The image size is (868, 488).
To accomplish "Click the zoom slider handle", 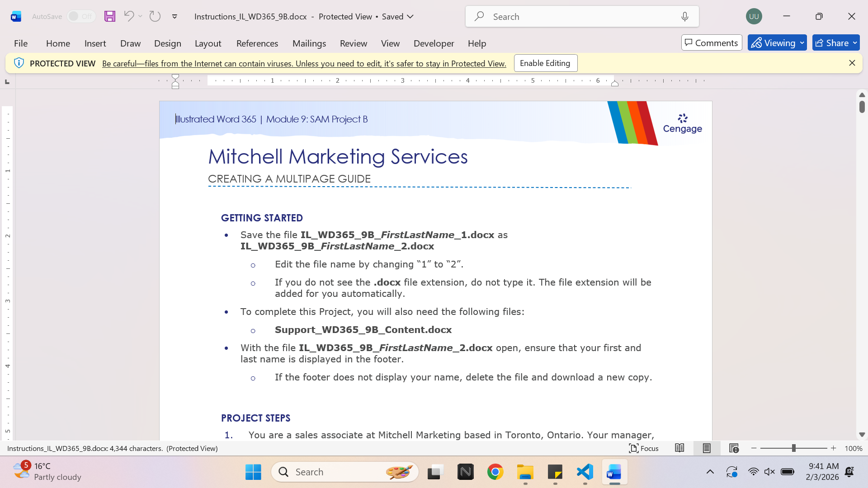I will pyautogui.click(x=794, y=448).
